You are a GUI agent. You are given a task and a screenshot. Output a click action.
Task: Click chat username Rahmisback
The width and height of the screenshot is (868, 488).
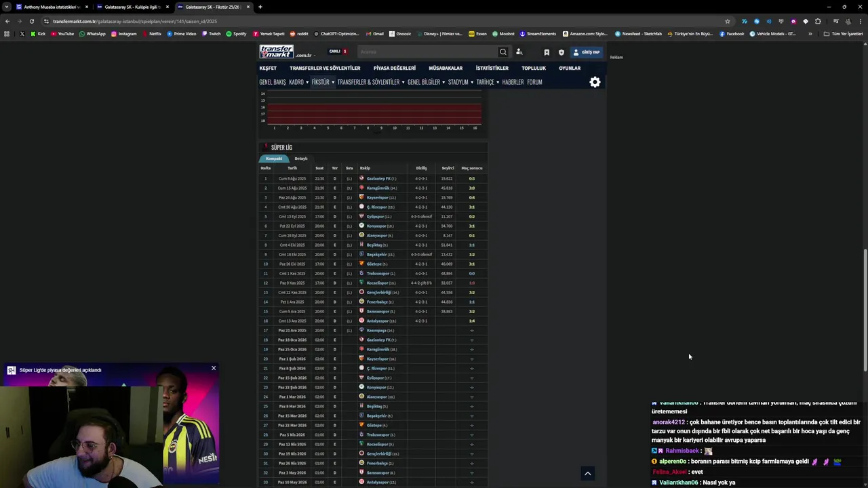682,451
